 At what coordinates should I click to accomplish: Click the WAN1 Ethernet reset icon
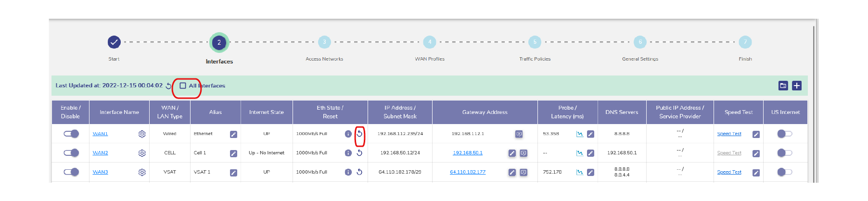[x=359, y=134]
